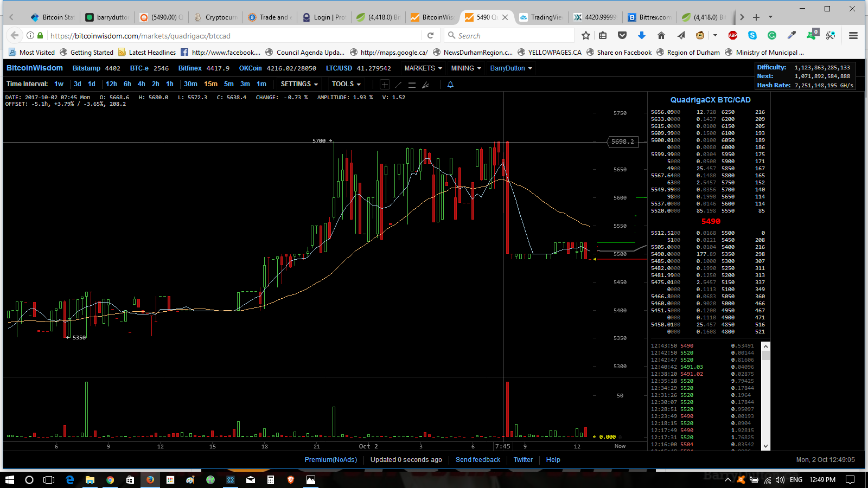Open the scissors screenshot extension
Image resolution: width=868 pixels, height=488 pixels.
[x=831, y=36]
